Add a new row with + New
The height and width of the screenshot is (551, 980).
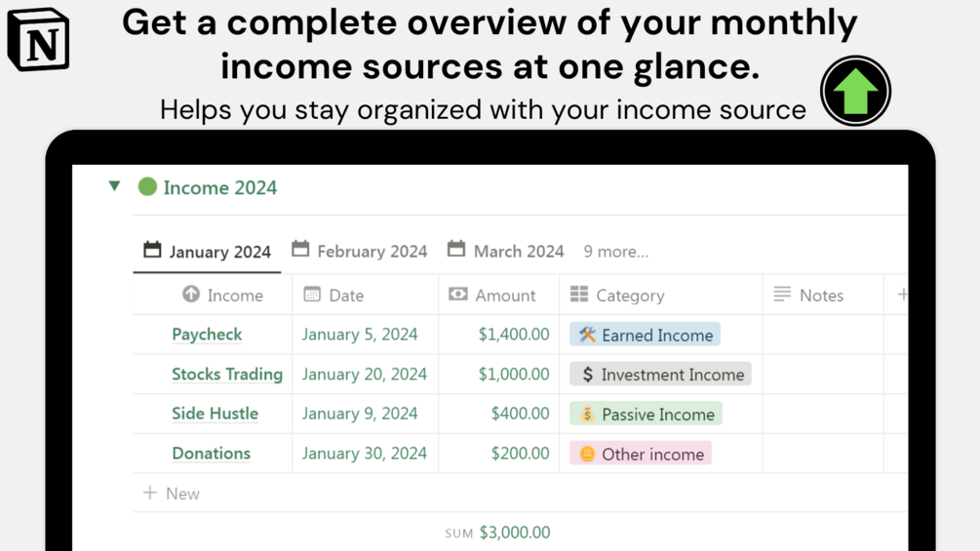172,493
